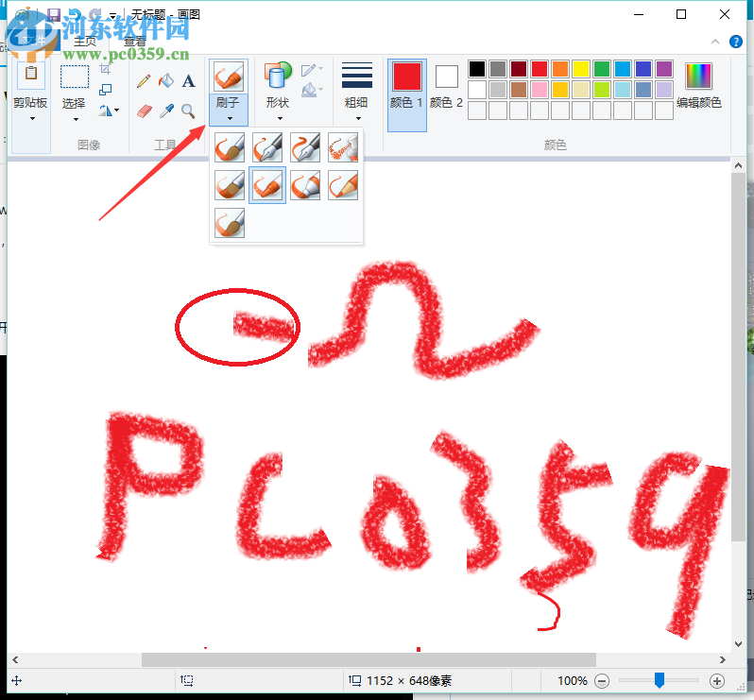Click the Crop icon in image group
This screenshot has width=754, height=700.
(x=105, y=69)
